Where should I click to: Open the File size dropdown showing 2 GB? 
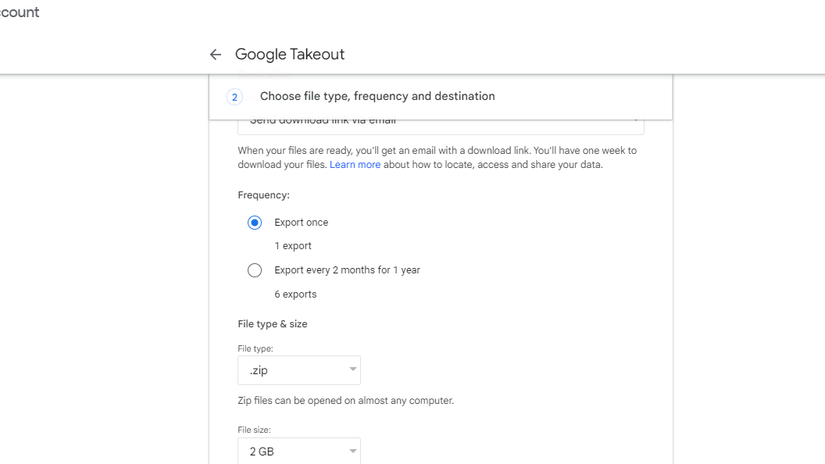click(298, 451)
